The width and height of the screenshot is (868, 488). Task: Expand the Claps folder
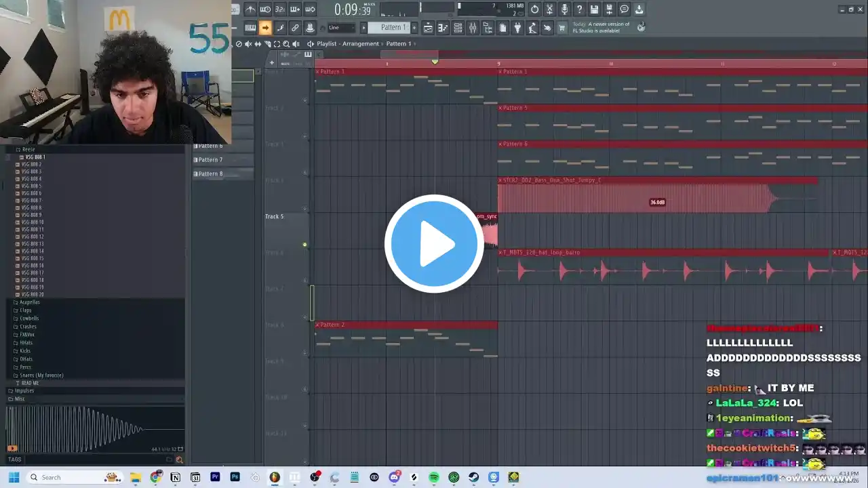tap(26, 310)
